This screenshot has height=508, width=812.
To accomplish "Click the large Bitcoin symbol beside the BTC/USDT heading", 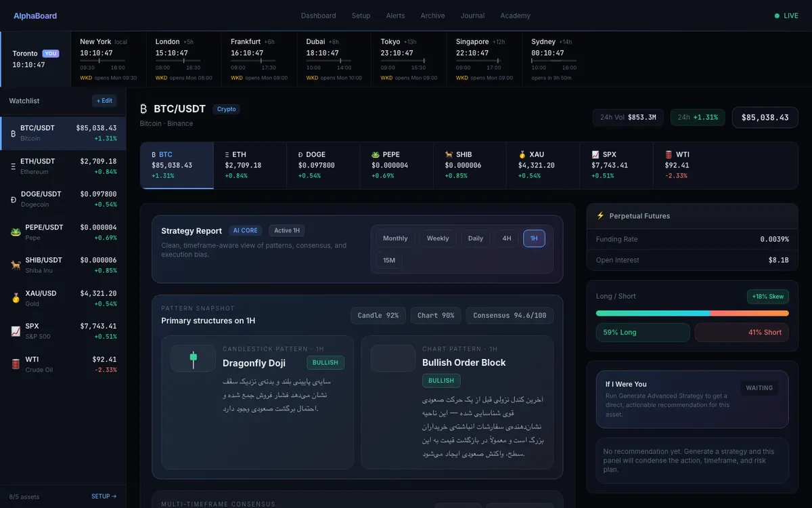I will (x=143, y=109).
